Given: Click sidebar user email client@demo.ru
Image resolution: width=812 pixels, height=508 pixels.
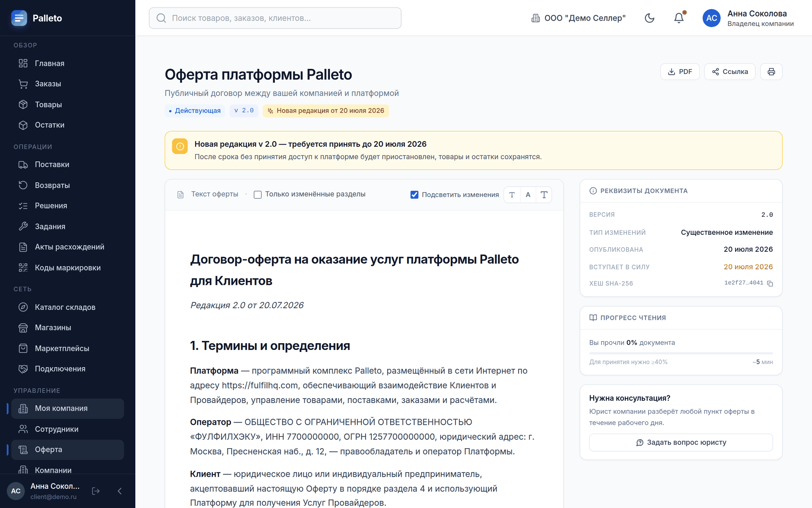Looking at the screenshot, I should tap(53, 497).
